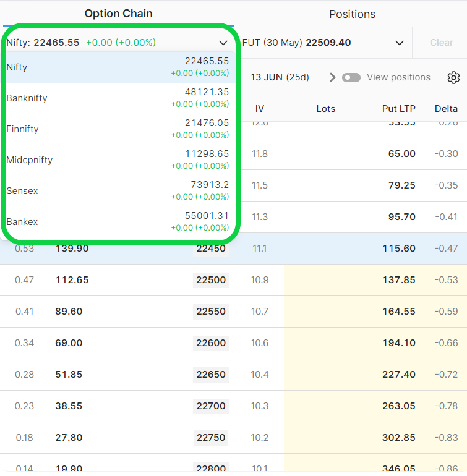Screen dimensions: 467x476
Task: Click put LTP 137.85
Action: click(x=399, y=280)
